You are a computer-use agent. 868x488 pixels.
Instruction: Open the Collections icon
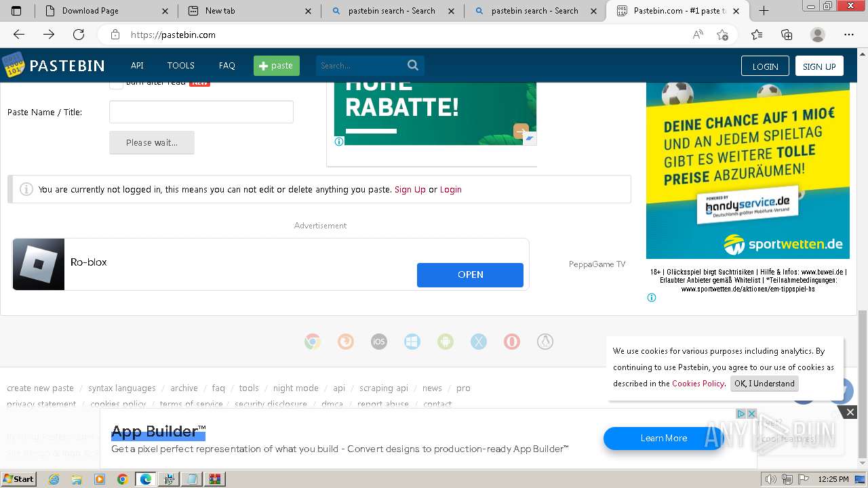point(787,35)
